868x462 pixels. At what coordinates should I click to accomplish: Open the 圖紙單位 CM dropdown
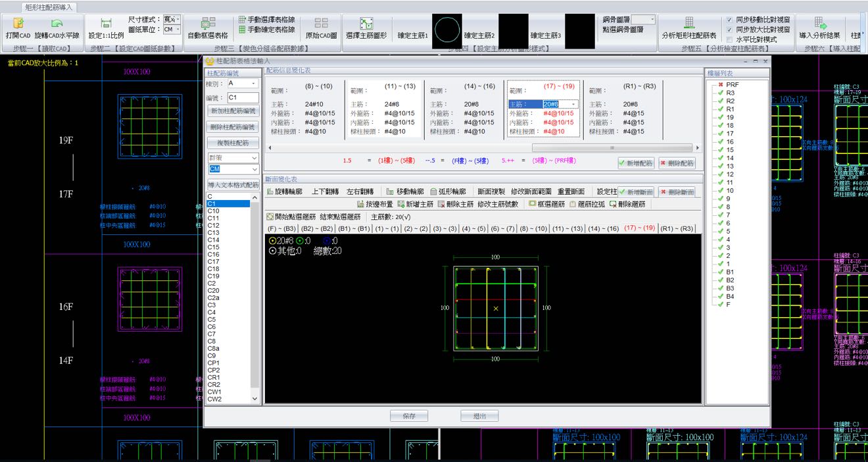[172, 30]
